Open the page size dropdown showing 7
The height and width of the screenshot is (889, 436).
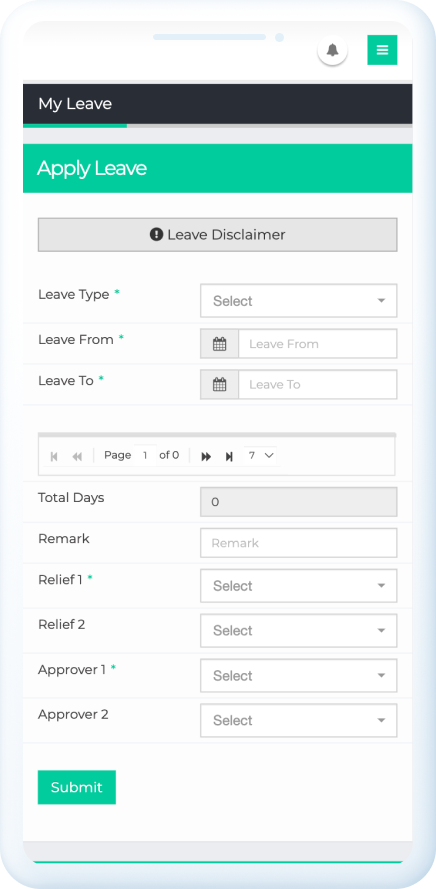click(261, 455)
